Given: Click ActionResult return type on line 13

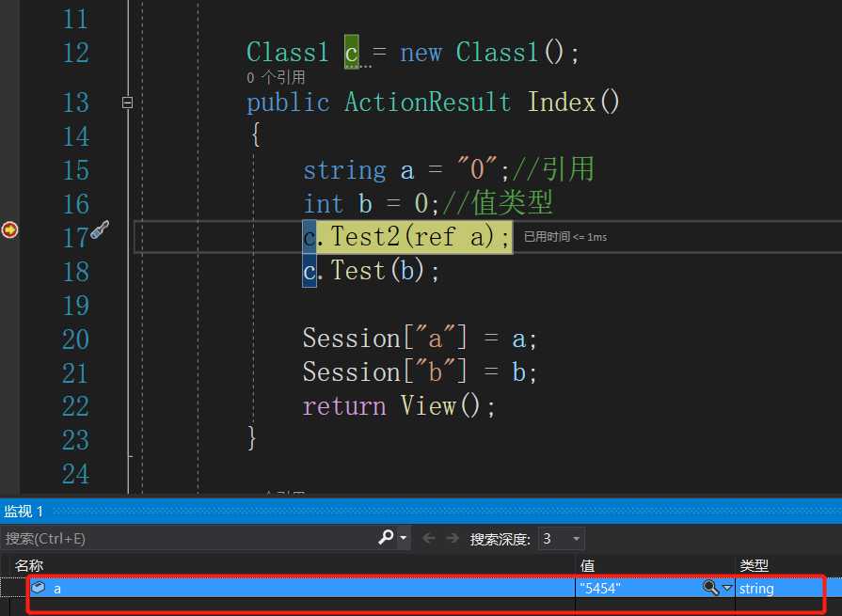Looking at the screenshot, I should pyautogui.click(x=427, y=102).
